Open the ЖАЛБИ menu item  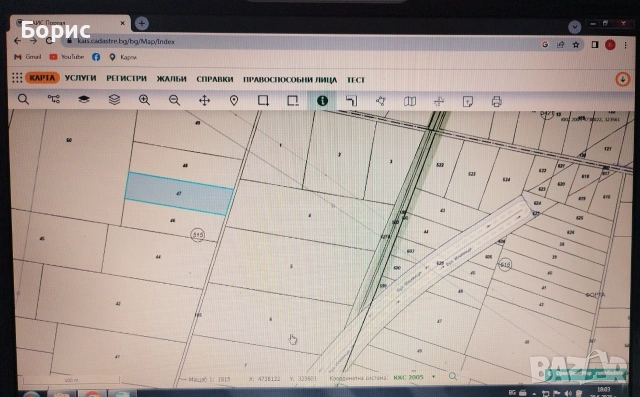[x=171, y=79]
